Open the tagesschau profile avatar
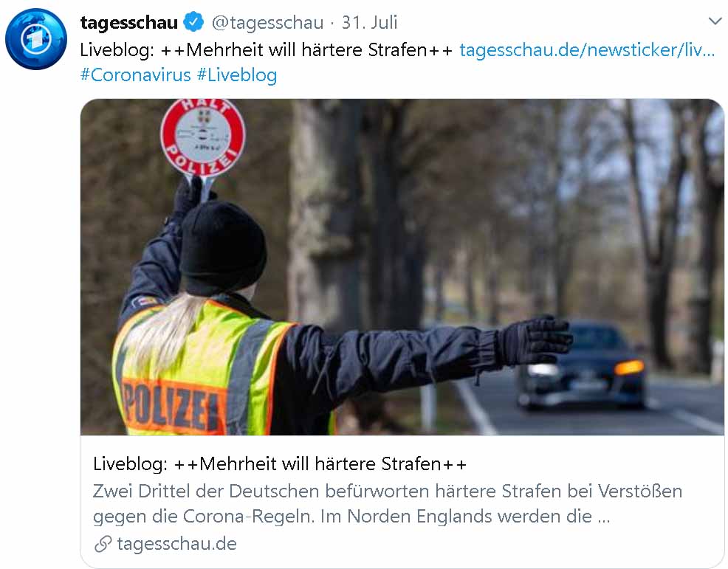The height and width of the screenshot is (569, 728). 36,38
